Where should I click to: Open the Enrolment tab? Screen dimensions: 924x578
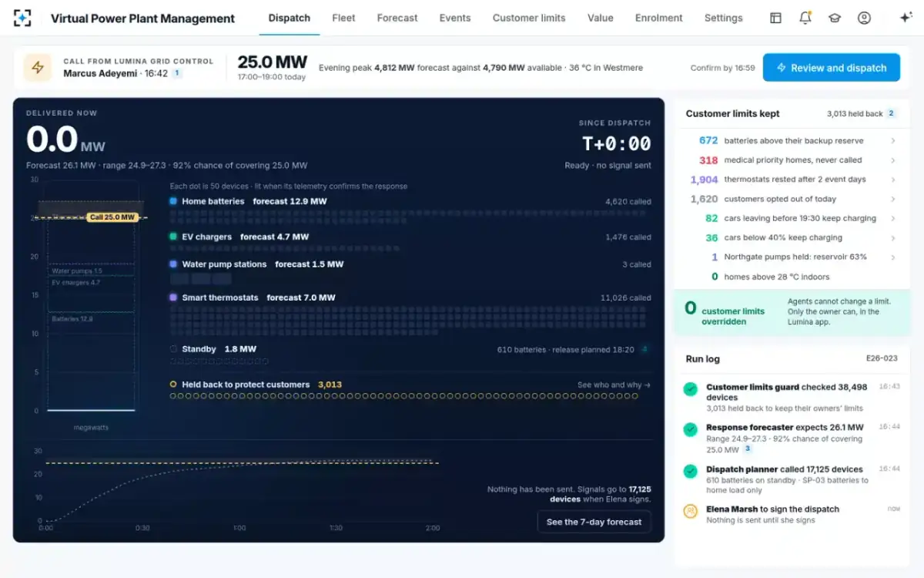[659, 18]
